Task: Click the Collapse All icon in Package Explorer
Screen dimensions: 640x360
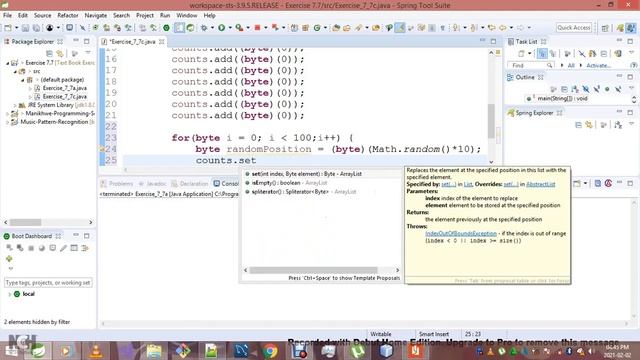Action: click(x=49, y=53)
